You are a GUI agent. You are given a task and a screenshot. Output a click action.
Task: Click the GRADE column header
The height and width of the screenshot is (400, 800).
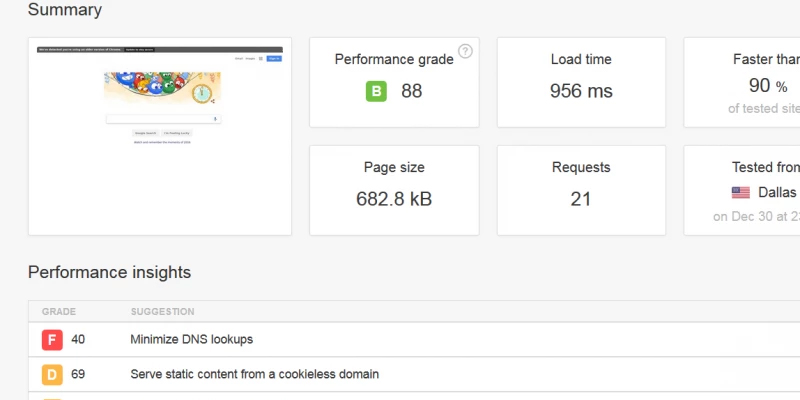(59, 312)
